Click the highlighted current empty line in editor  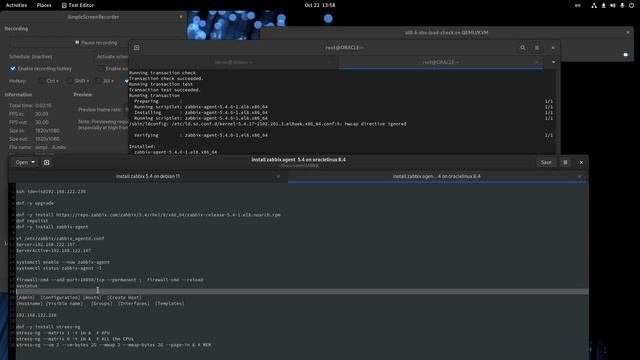(x=302, y=291)
